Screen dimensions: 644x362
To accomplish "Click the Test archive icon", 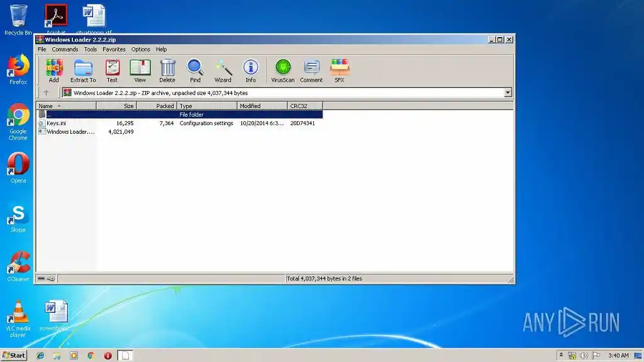I will coord(112,69).
